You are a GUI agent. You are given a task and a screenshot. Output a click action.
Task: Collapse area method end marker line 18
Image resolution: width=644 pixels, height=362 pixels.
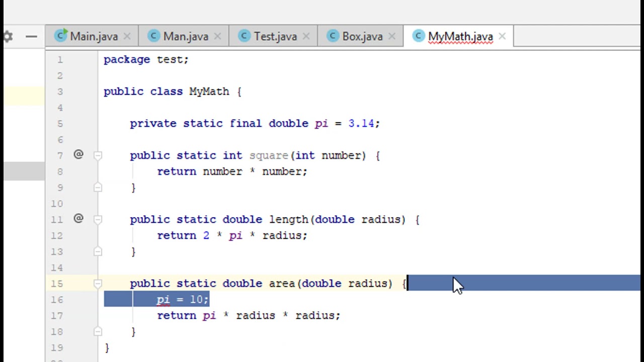98,331
